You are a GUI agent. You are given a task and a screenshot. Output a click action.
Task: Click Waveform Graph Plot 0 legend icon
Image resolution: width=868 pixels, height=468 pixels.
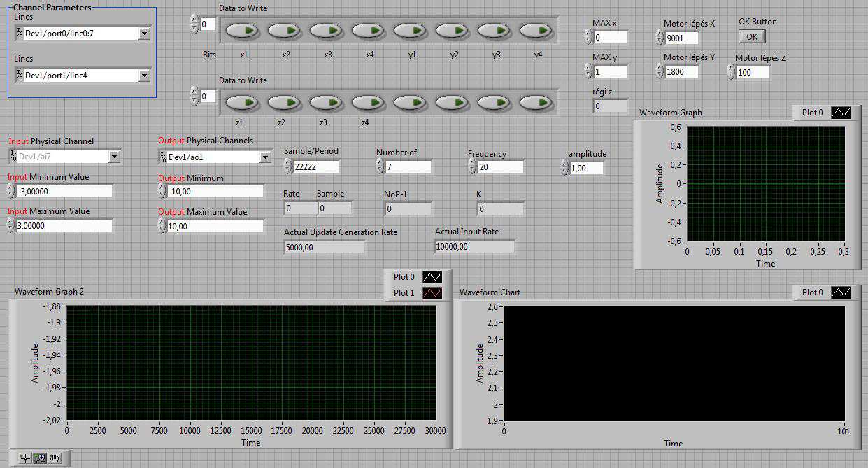pos(841,113)
